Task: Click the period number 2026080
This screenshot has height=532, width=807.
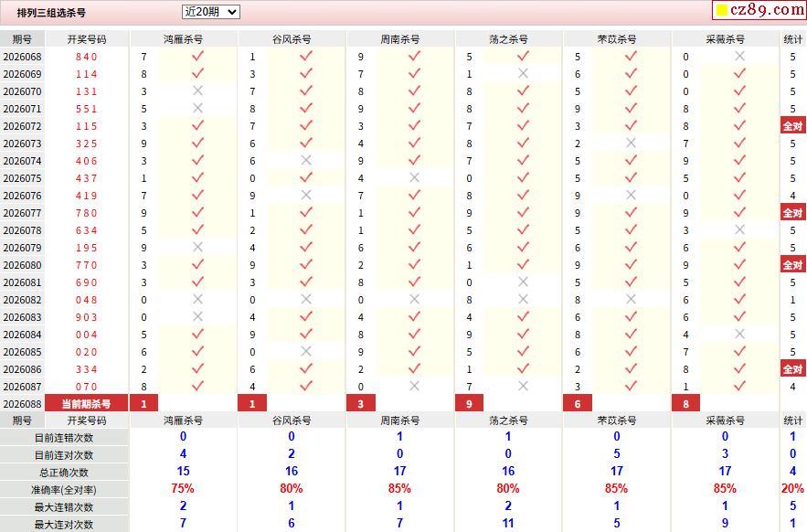Action: tap(22, 265)
